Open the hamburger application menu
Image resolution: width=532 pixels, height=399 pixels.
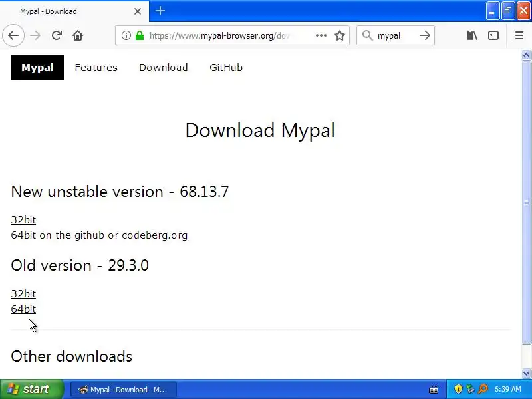(519, 35)
